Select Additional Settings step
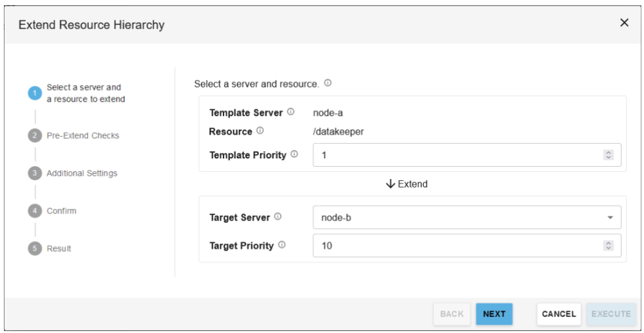Image resolution: width=644 pixels, height=333 pixels. tap(82, 173)
